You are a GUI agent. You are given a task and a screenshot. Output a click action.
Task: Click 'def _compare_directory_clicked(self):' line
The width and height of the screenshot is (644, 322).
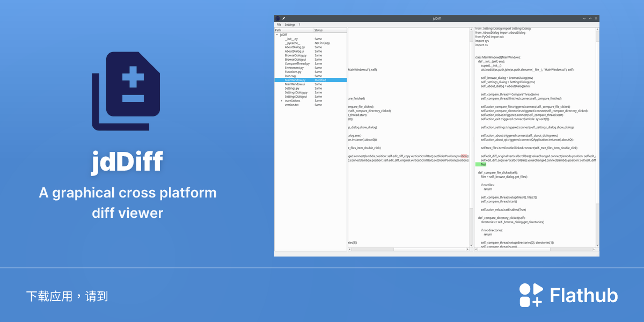point(501,218)
